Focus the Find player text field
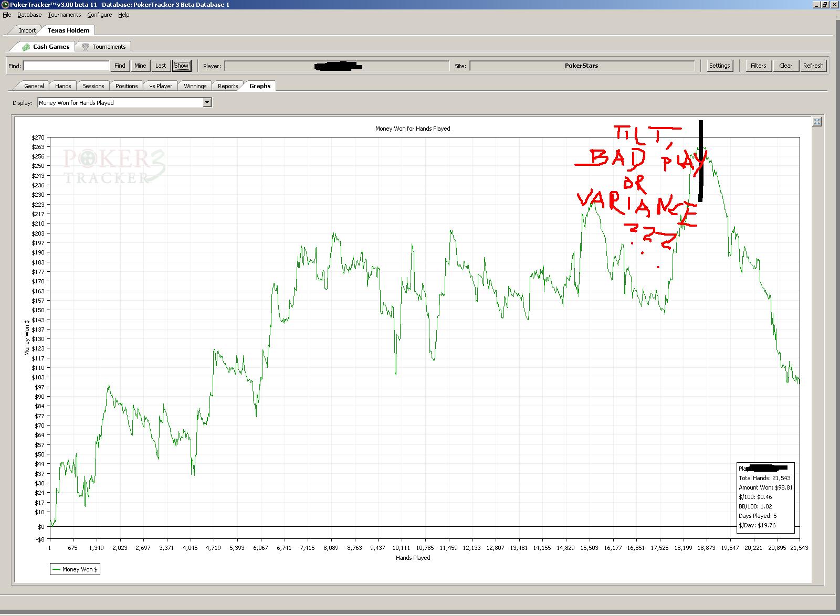 coord(66,66)
